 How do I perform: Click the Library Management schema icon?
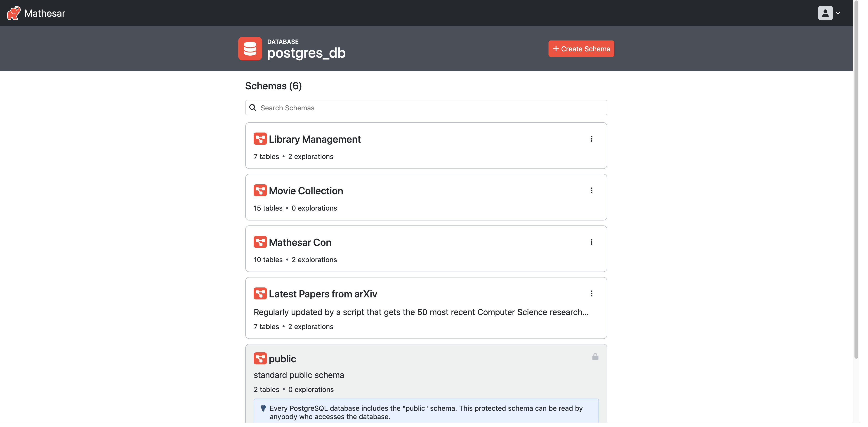(x=260, y=139)
